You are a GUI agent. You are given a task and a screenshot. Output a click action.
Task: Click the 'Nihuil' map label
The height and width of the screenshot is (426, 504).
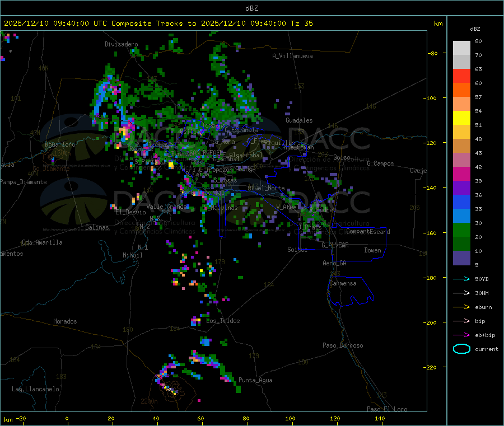[133, 255]
